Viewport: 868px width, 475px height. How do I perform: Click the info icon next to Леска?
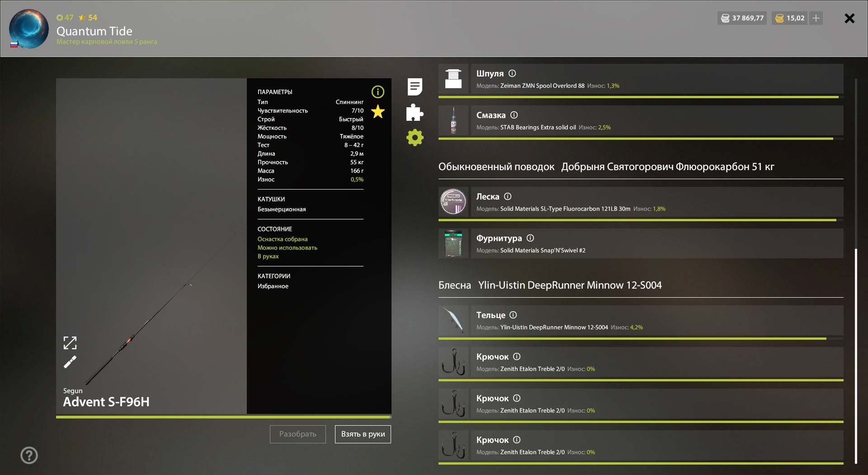point(508,196)
